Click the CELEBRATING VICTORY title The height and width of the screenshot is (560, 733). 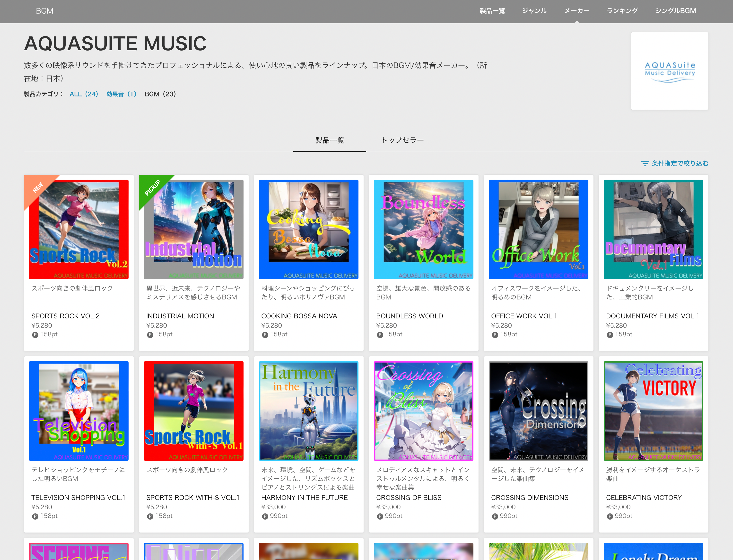point(644,498)
